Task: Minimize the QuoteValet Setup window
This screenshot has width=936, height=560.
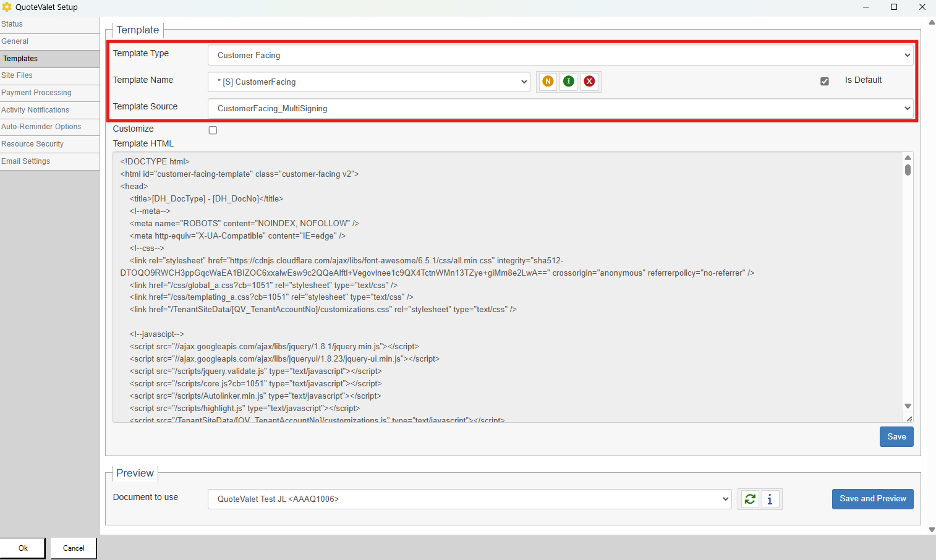Action: click(866, 7)
